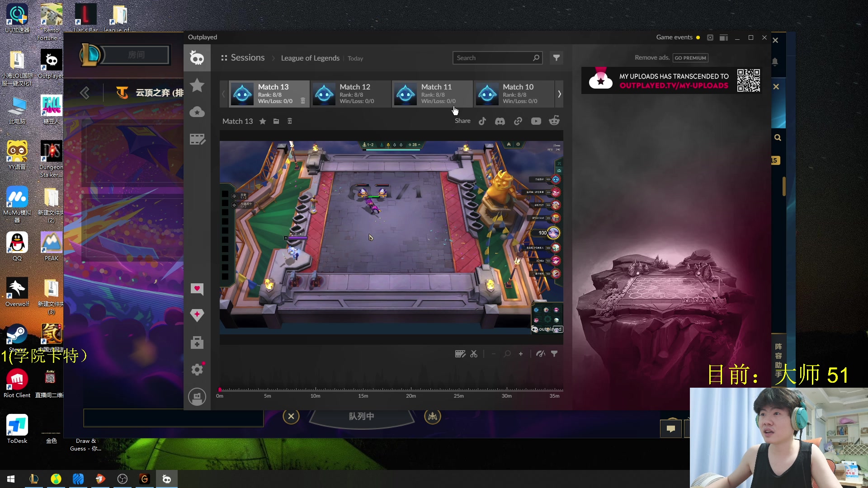Open the My Uploads banner

[x=672, y=80]
